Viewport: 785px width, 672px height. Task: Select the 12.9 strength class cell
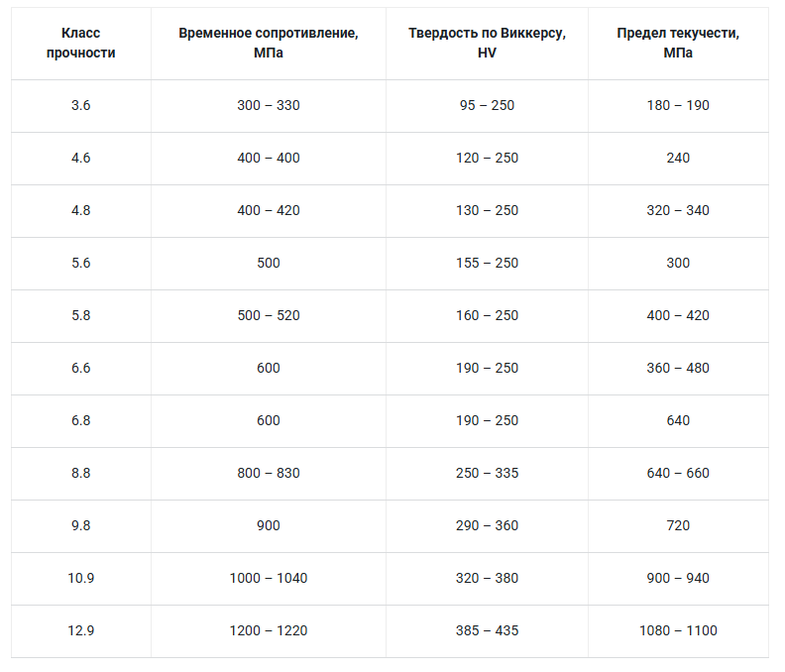click(81, 630)
